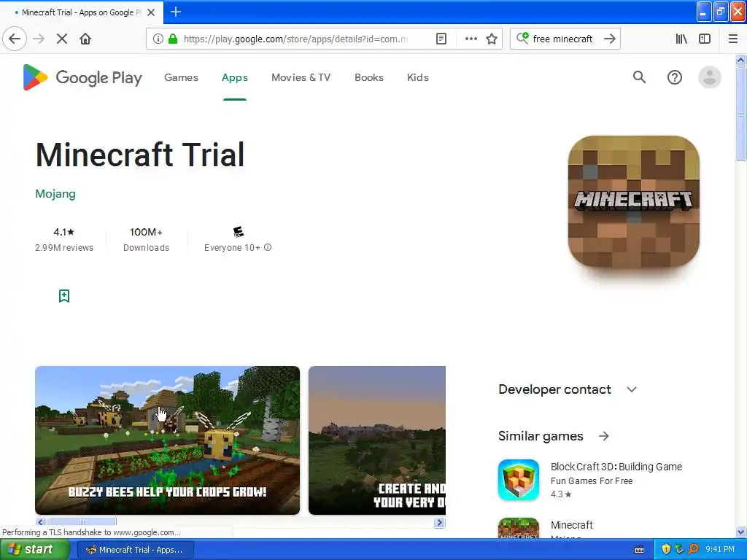This screenshot has width=747, height=560.
Task: Click the page vertical scrollbar thumb
Action: tap(740, 114)
